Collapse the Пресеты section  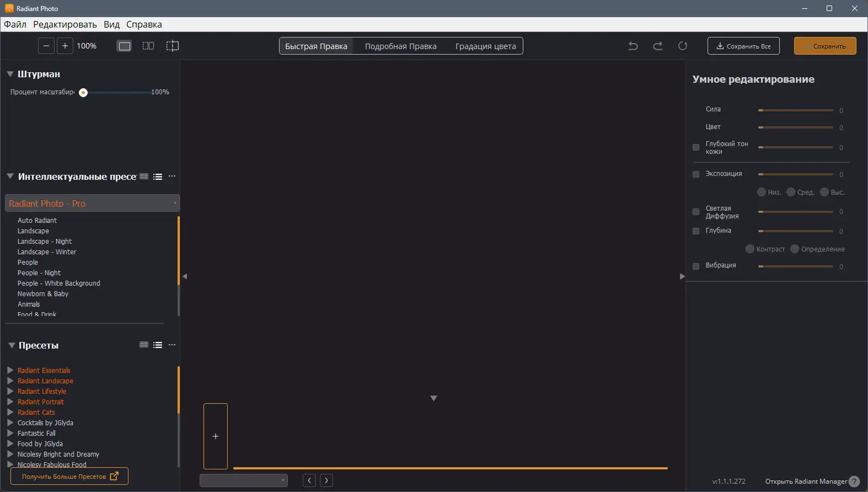pos(12,345)
